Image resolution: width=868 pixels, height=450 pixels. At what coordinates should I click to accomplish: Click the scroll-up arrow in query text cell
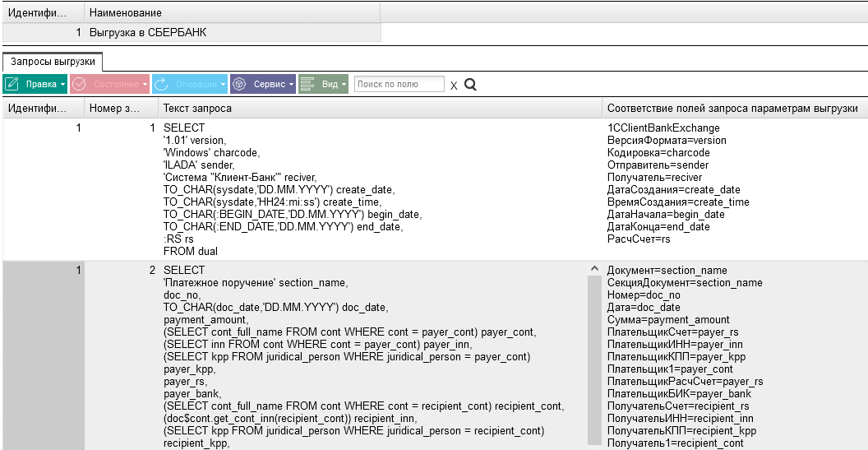pyautogui.click(x=594, y=269)
